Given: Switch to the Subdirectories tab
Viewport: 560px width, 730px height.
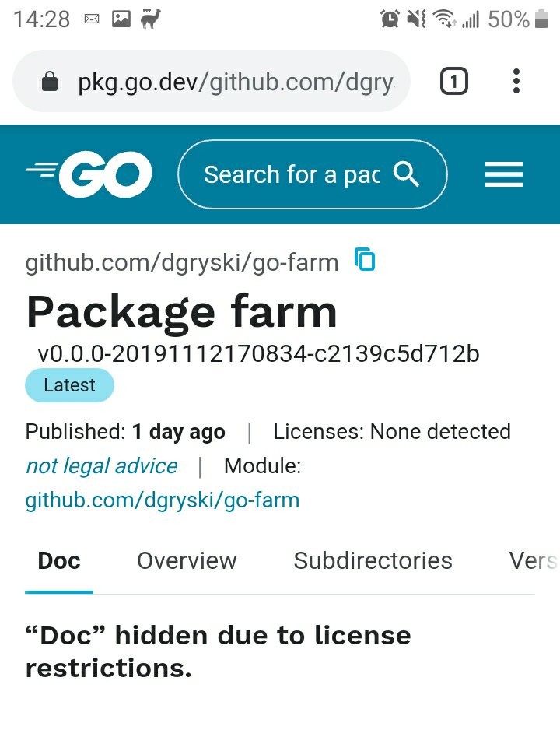Looking at the screenshot, I should [x=373, y=561].
